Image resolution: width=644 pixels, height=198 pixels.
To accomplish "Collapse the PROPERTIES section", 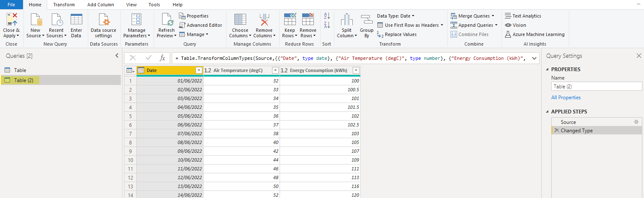I will click(x=548, y=69).
